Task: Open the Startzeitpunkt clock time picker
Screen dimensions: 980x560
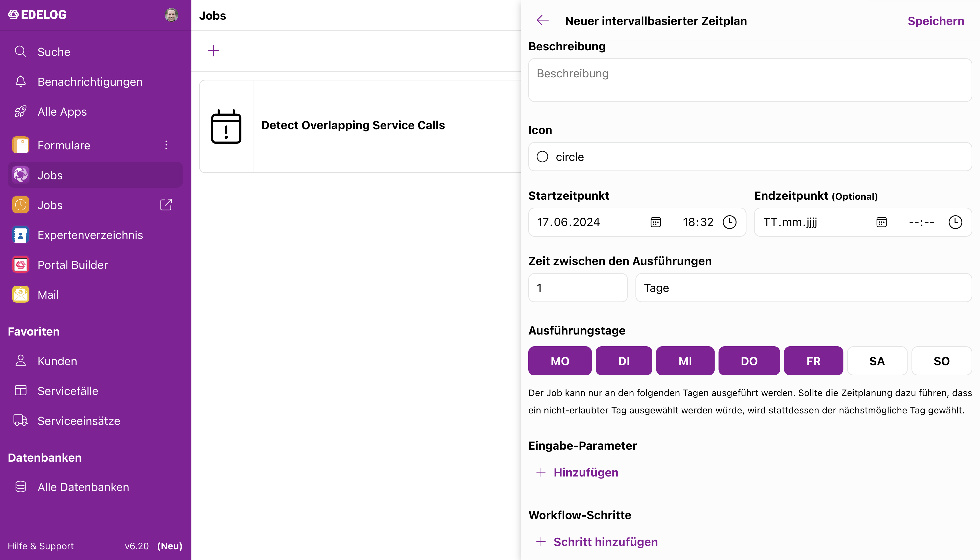Action: click(x=729, y=222)
